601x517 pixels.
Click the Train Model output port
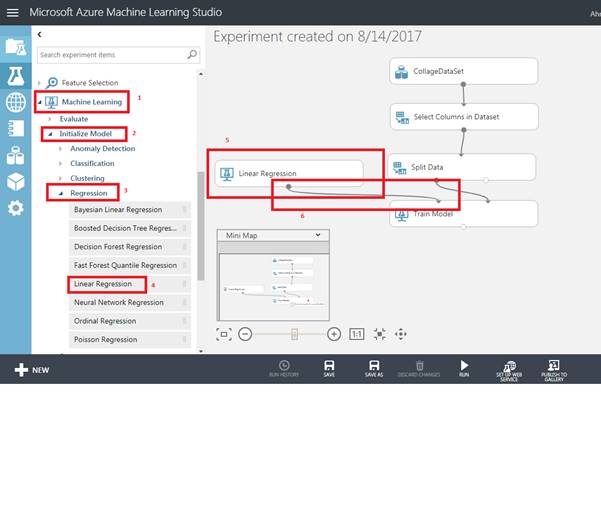tap(463, 227)
